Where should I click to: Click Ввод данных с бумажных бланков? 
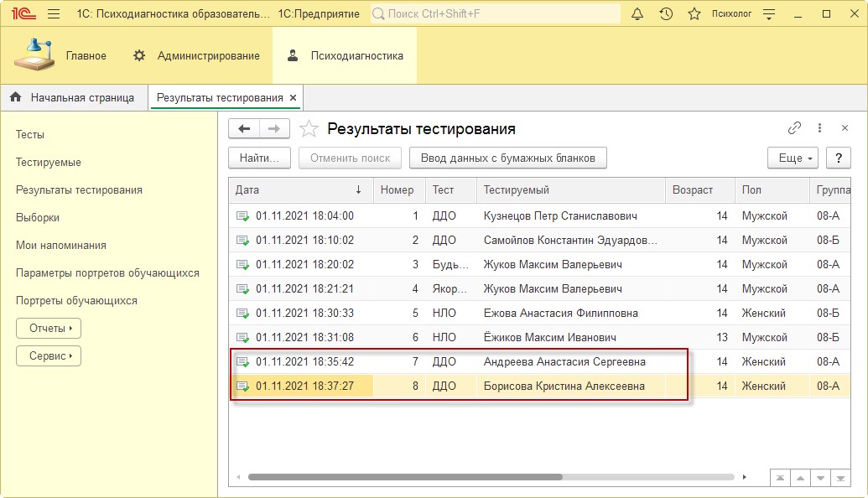[507, 158]
